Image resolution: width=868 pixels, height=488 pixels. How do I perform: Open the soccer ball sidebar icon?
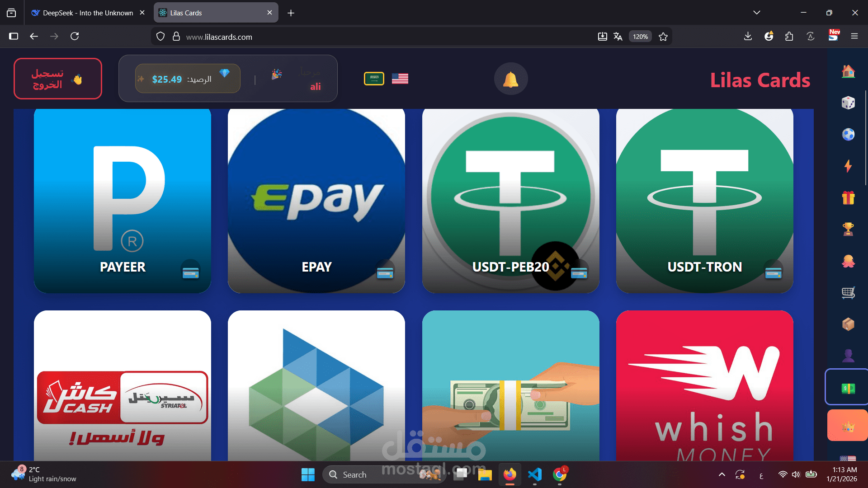point(848,135)
